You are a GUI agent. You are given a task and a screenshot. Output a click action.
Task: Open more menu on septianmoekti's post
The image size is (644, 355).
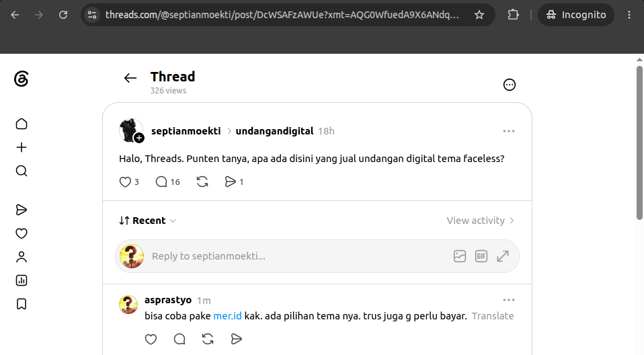tap(508, 131)
